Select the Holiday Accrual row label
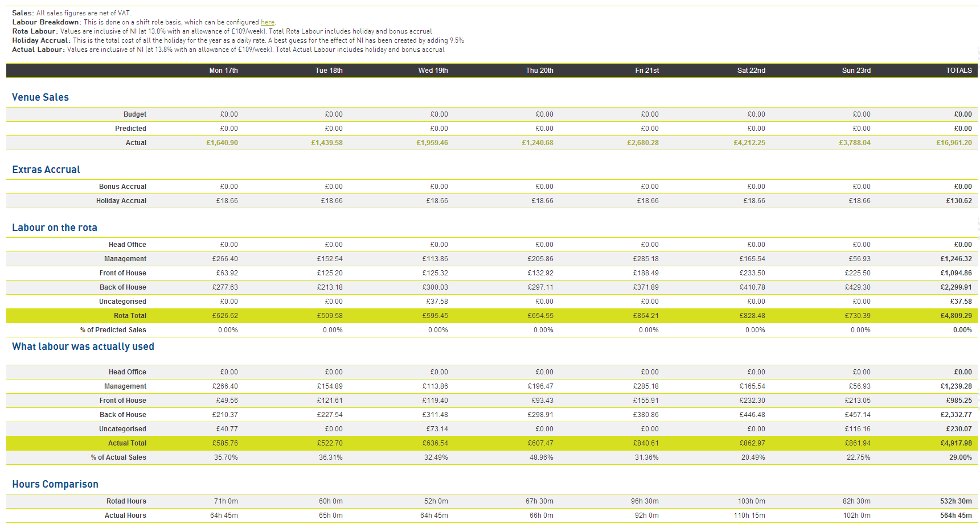Viewport: 980px width, 528px height. [121, 201]
